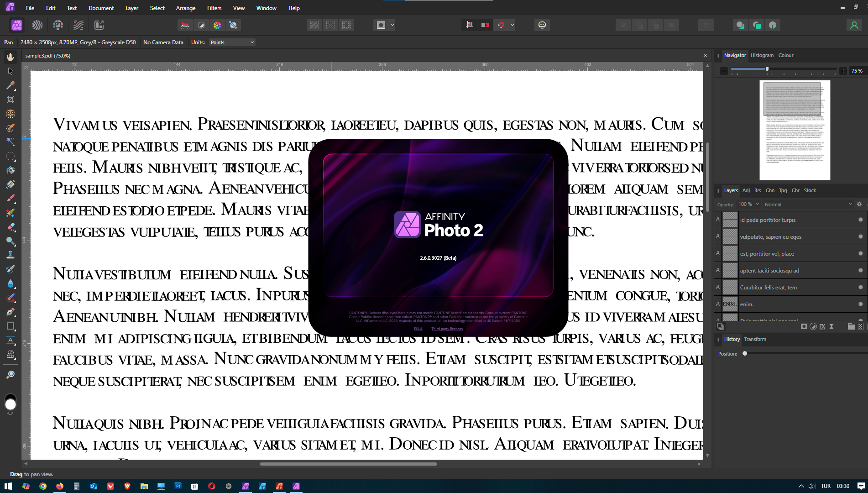Viewport: 868px width, 493px height.
Task: Select the Paint Brush tool
Action: [10, 199]
